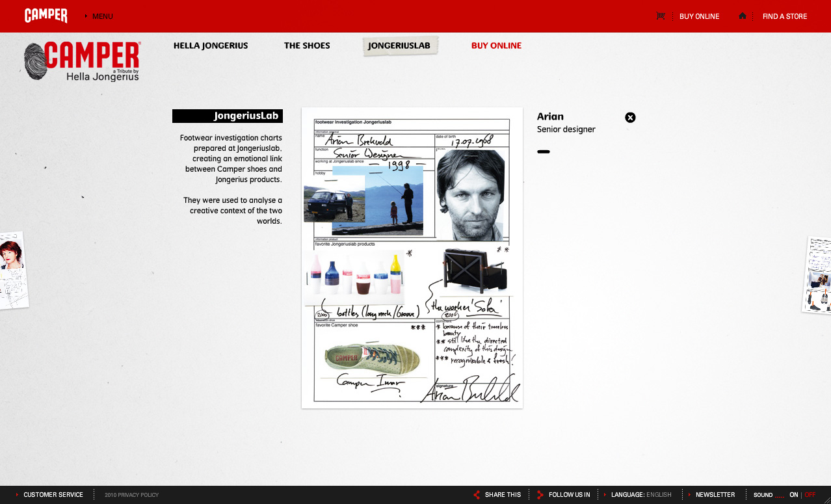
Task: Click the footwear investigation chart of Arian
Action: pyautogui.click(x=412, y=258)
